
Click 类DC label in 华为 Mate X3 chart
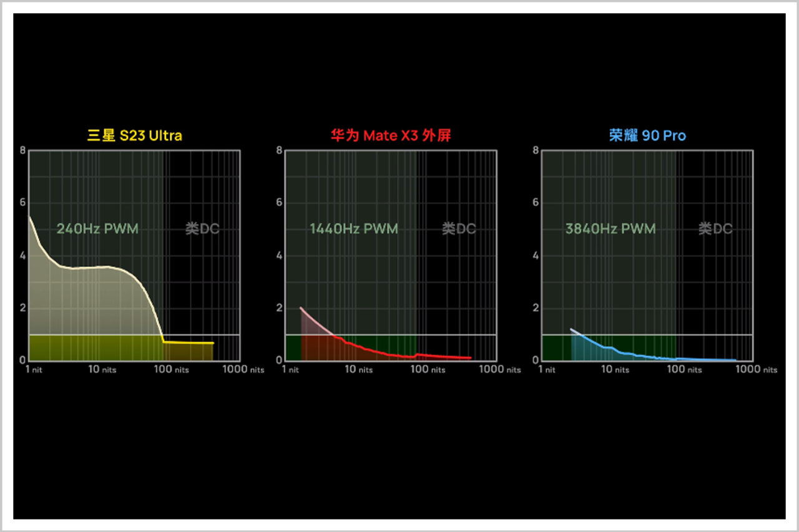click(459, 229)
